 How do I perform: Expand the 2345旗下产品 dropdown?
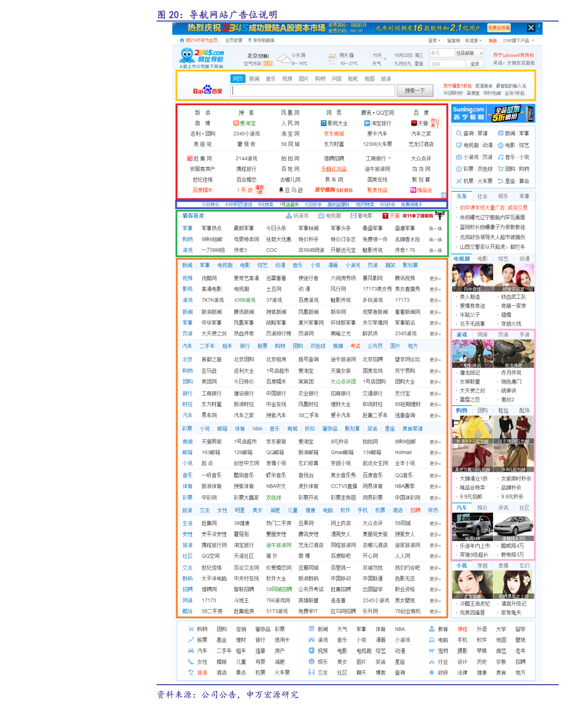pyautogui.click(x=518, y=41)
